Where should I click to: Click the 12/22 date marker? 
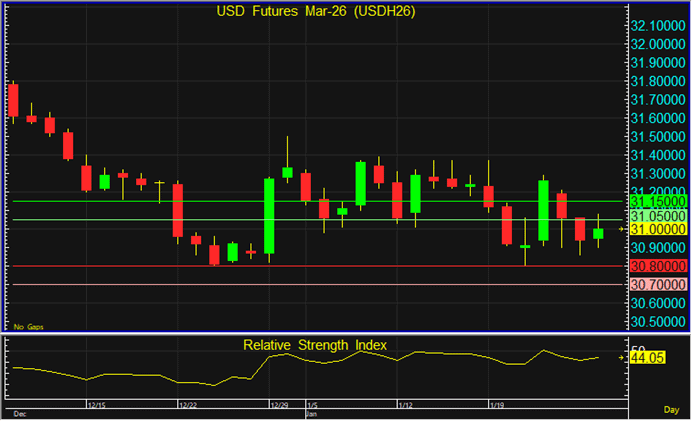[188, 405]
